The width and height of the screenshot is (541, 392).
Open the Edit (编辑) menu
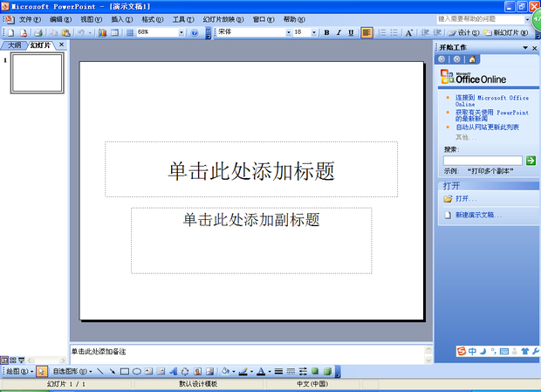tap(61, 20)
